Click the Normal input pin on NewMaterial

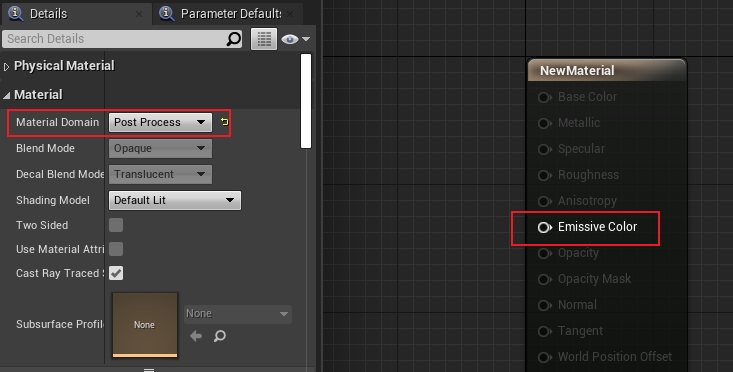point(544,305)
